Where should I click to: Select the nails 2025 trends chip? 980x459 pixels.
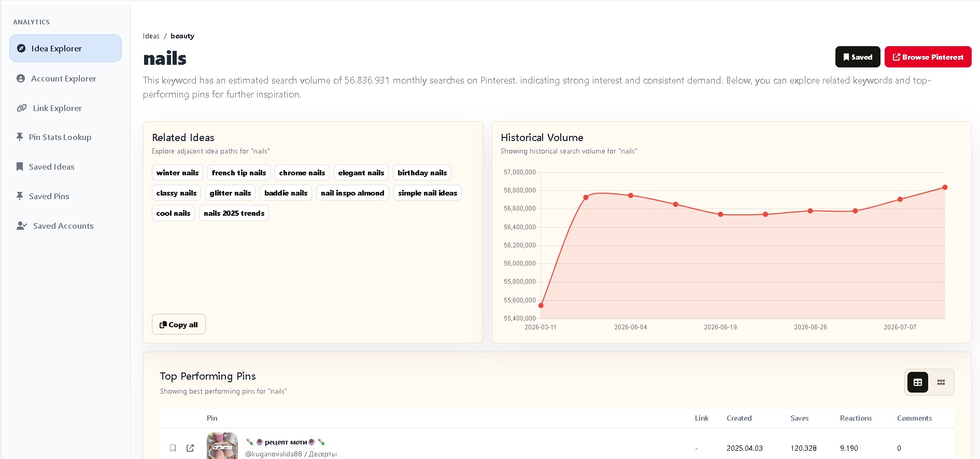(234, 213)
